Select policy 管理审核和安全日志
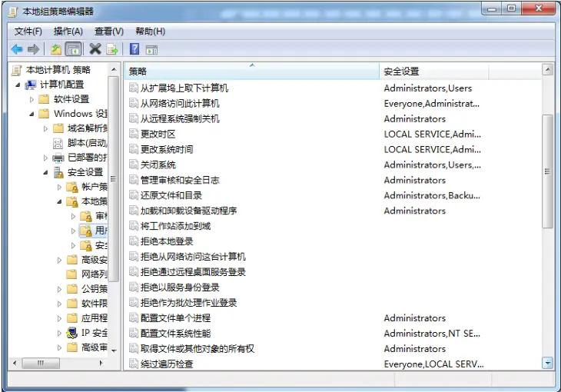The height and width of the screenshot is (392, 561). pos(180,180)
